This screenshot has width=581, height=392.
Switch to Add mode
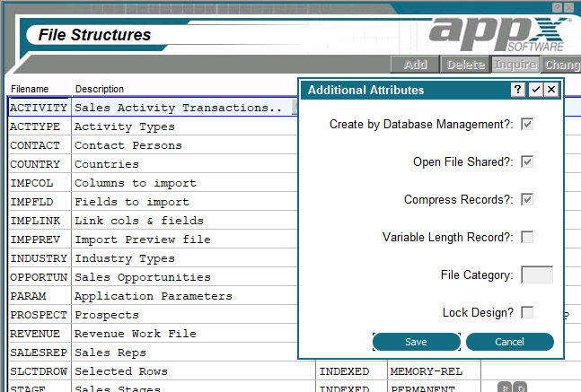[x=415, y=65]
